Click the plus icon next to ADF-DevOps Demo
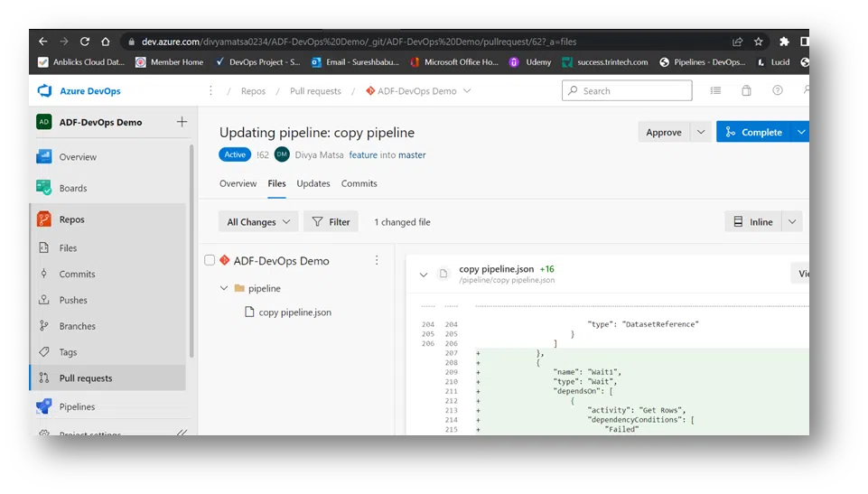Viewport: 868px width, 494px height. click(182, 122)
